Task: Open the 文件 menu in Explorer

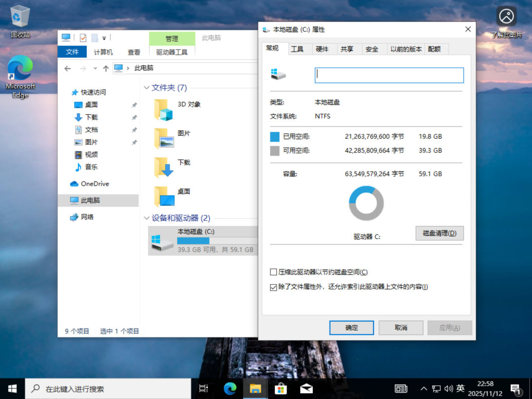Action: (72, 52)
